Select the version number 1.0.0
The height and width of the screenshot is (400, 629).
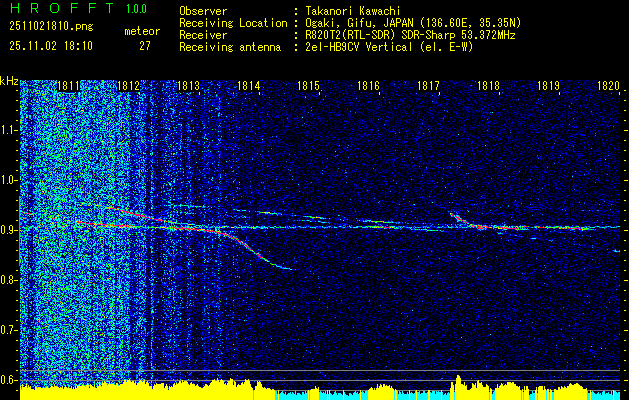tap(136, 9)
